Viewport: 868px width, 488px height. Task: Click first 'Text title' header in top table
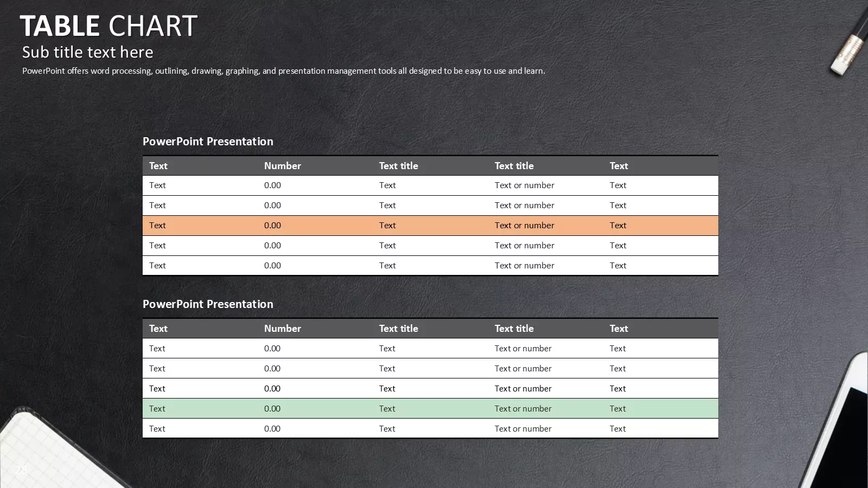tap(399, 166)
